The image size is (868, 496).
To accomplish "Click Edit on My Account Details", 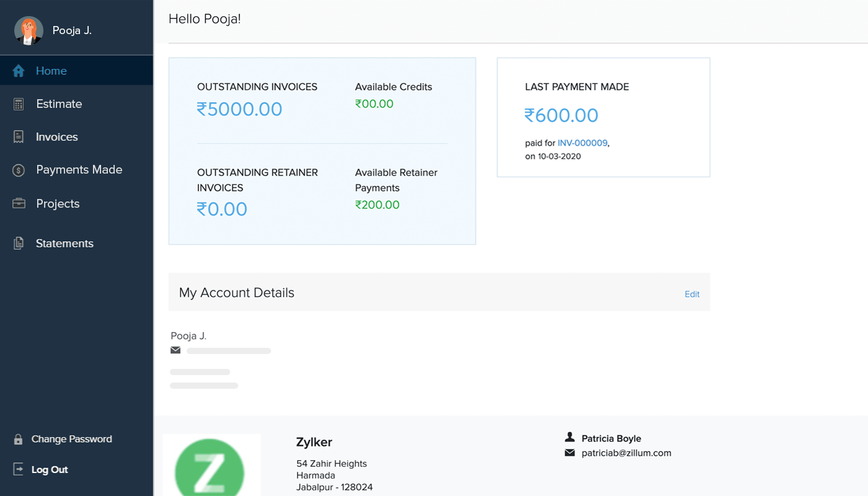I will pyautogui.click(x=692, y=294).
